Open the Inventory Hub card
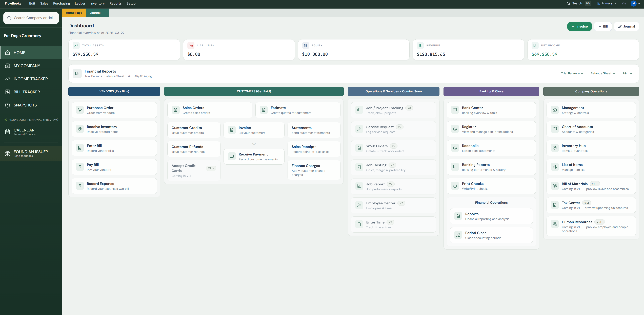Screen dimensions: 644x315 [x=591, y=148]
